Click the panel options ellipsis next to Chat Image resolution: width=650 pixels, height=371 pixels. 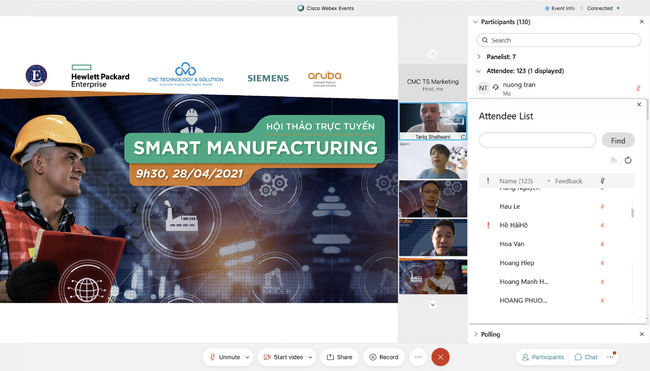coord(611,357)
